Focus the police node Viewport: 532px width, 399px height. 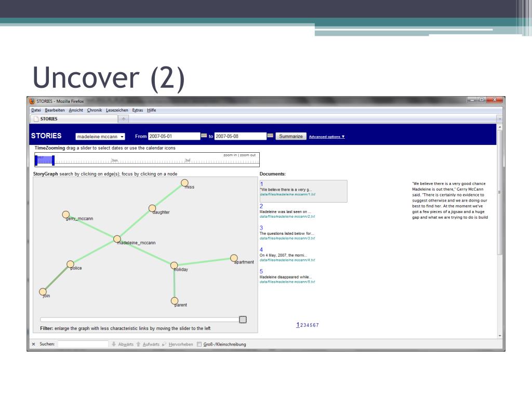[x=70, y=264]
